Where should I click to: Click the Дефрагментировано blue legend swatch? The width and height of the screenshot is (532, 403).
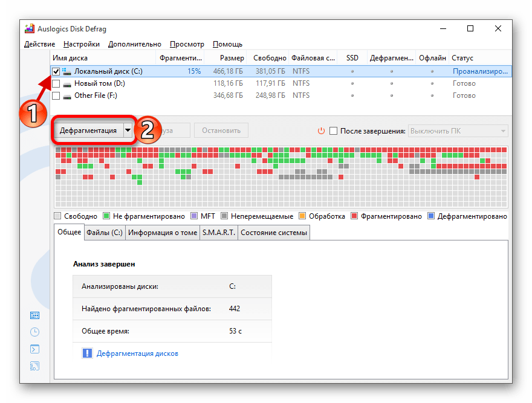click(431, 216)
